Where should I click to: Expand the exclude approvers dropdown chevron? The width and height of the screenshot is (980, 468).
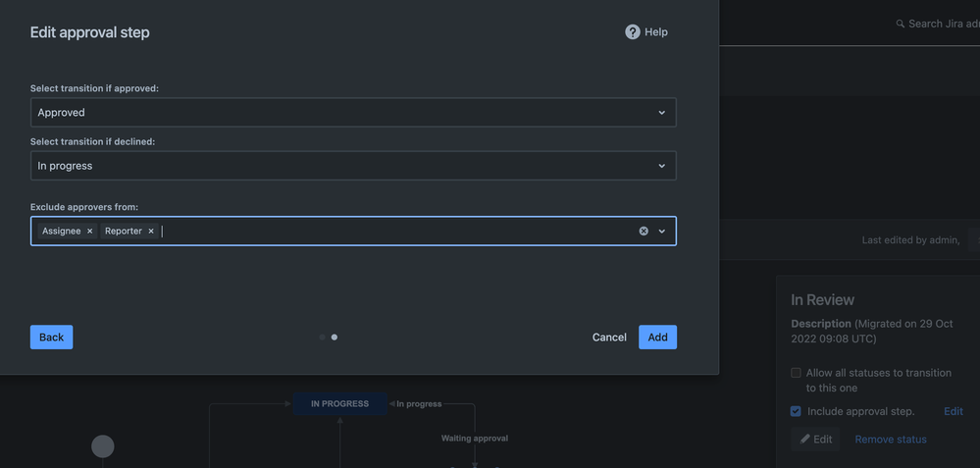tap(662, 232)
